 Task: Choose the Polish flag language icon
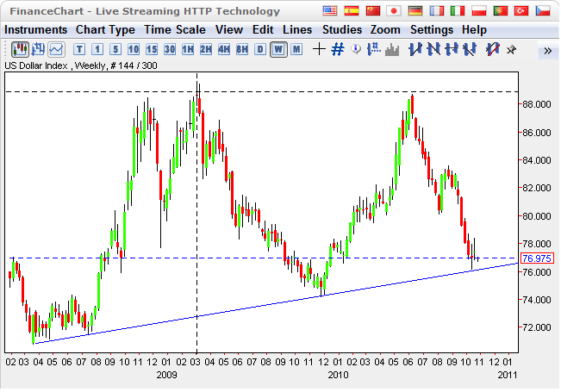[479, 10]
